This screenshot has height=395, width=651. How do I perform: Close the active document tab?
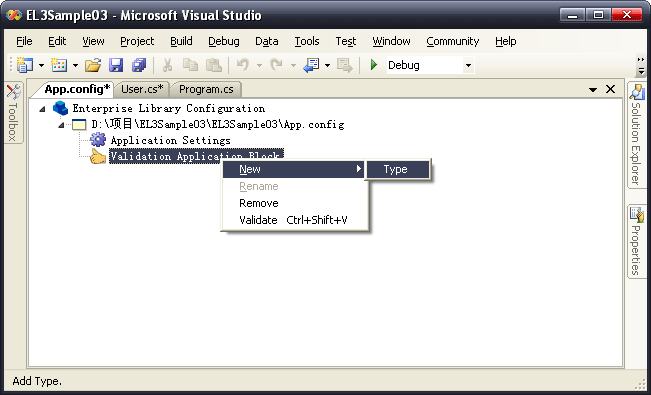click(x=610, y=89)
